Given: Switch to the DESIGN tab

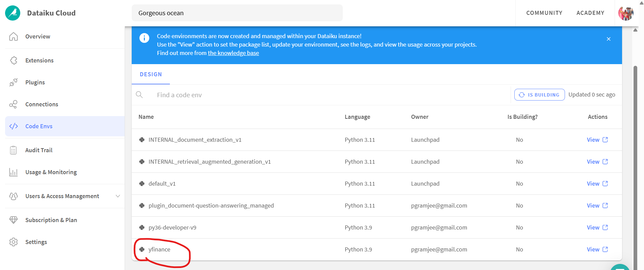Looking at the screenshot, I should click(x=151, y=74).
